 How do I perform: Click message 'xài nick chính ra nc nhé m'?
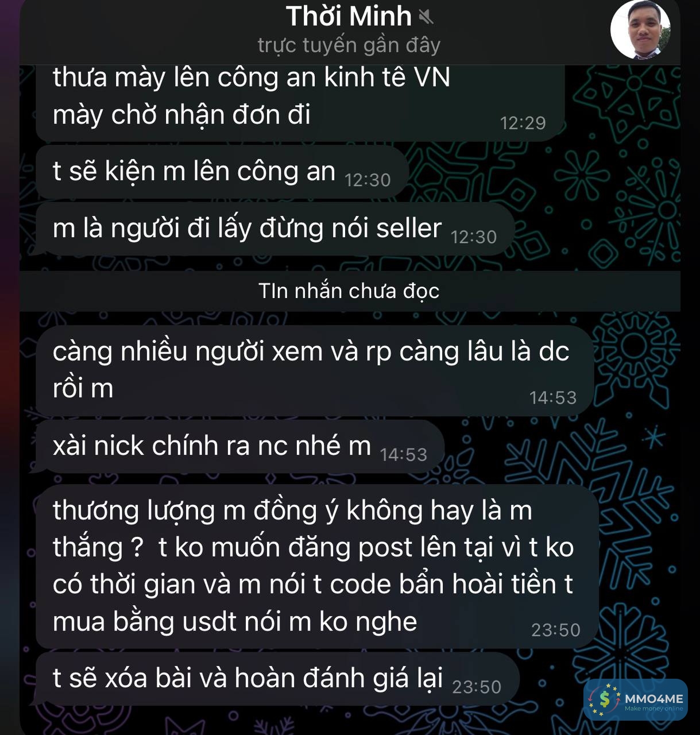pyautogui.click(x=239, y=447)
